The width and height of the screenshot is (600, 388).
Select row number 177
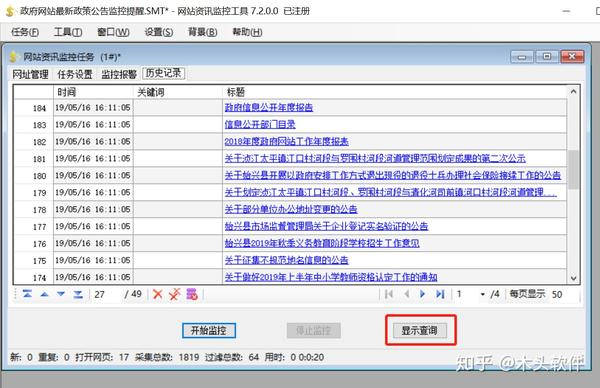click(x=33, y=227)
